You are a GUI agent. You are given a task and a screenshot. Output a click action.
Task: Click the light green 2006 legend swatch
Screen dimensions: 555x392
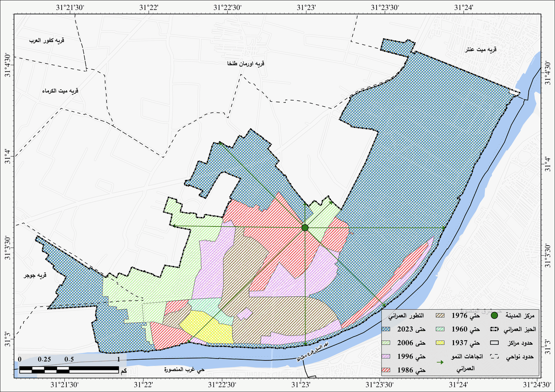[387, 343]
